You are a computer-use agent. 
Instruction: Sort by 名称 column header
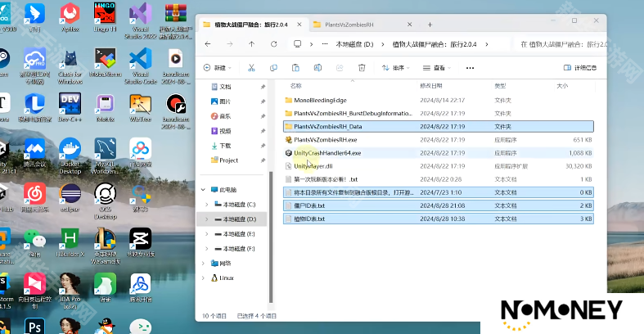coord(296,86)
